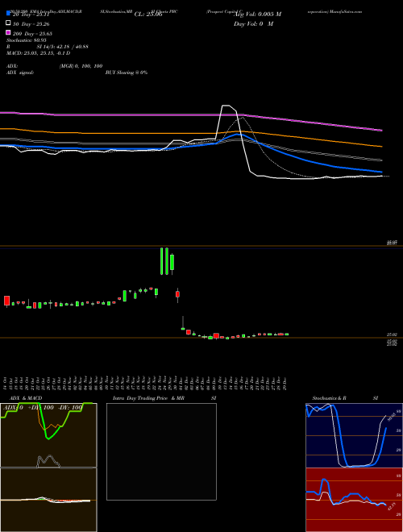The width and height of the screenshot is (403, 532).
Task: Click the 'ADX: 0 +DY: 100 -DY: 100' header
Action: pos(43,407)
